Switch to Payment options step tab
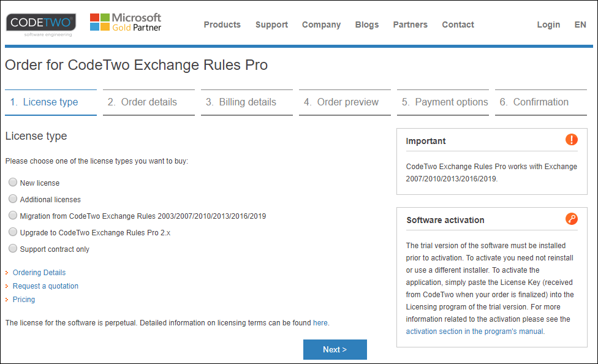Image resolution: width=598 pixels, height=364 pixels. (443, 102)
